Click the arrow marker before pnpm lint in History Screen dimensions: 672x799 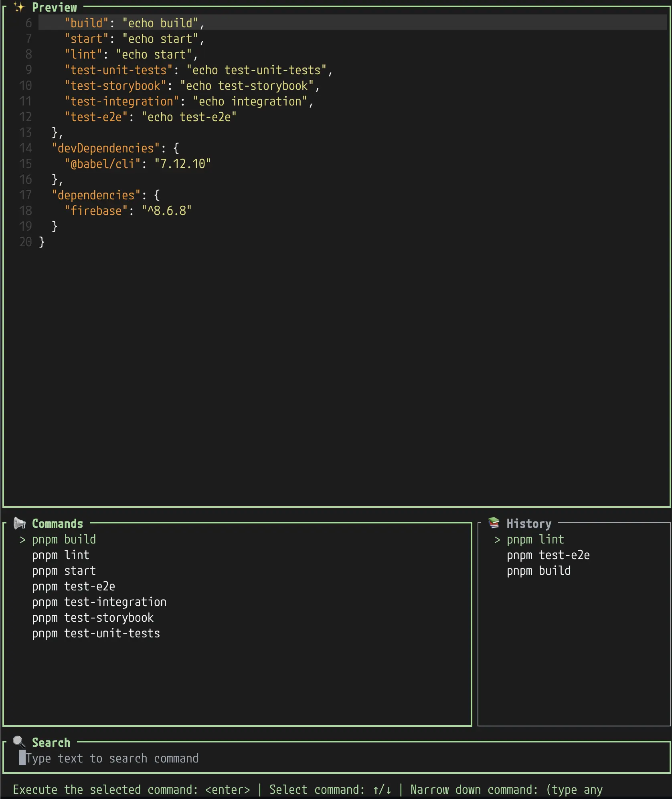(x=497, y=540)
